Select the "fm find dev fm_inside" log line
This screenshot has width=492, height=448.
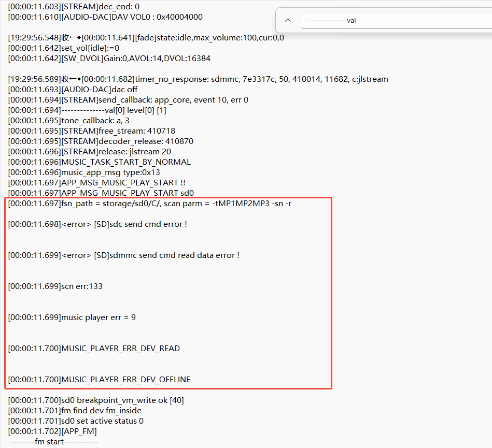(x=75, y=410)
